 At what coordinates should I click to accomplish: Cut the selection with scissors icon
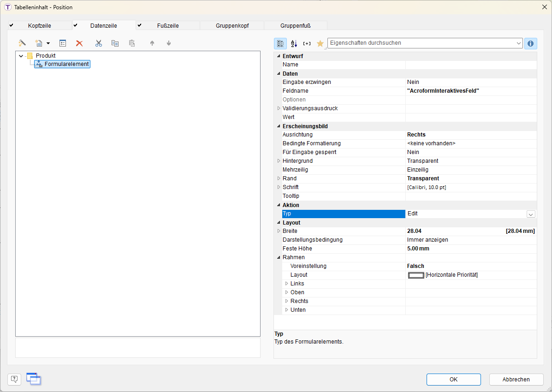coord(99,43)
